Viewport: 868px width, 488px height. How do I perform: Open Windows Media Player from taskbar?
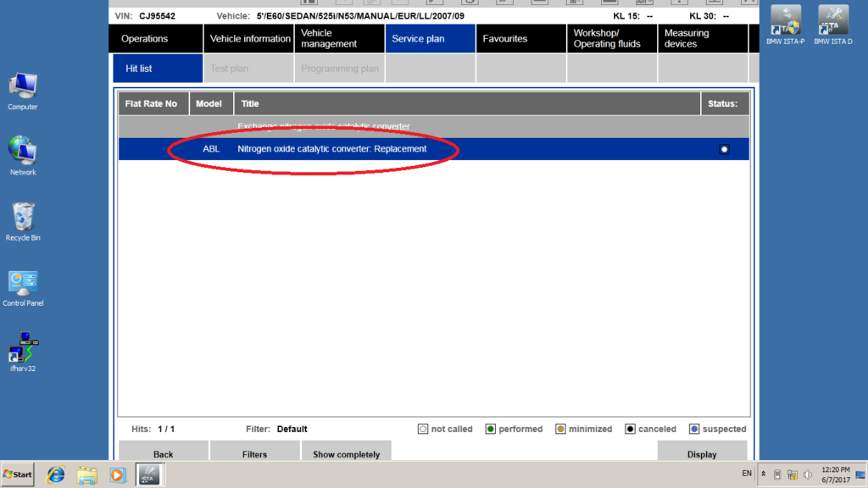(117, 474)
